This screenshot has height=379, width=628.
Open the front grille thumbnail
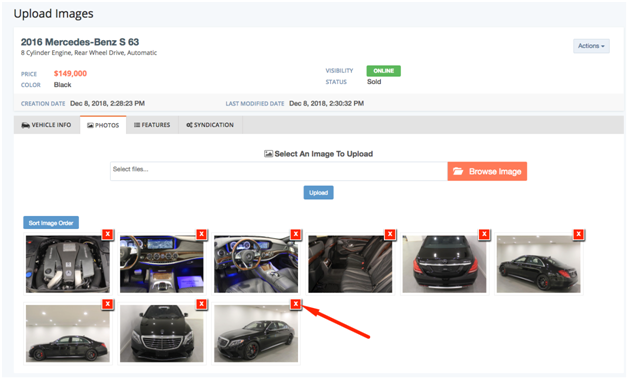tap(162, 334)
